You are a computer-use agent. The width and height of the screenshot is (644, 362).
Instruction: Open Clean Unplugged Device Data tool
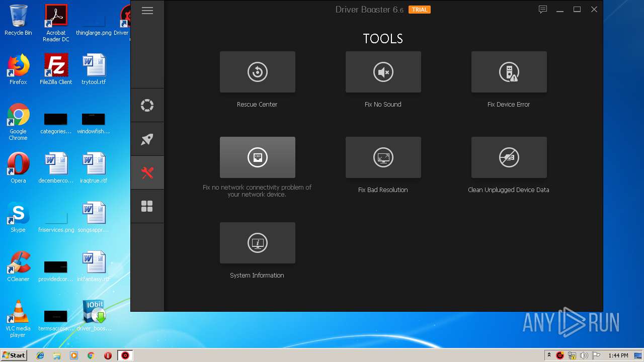point(509,157)
